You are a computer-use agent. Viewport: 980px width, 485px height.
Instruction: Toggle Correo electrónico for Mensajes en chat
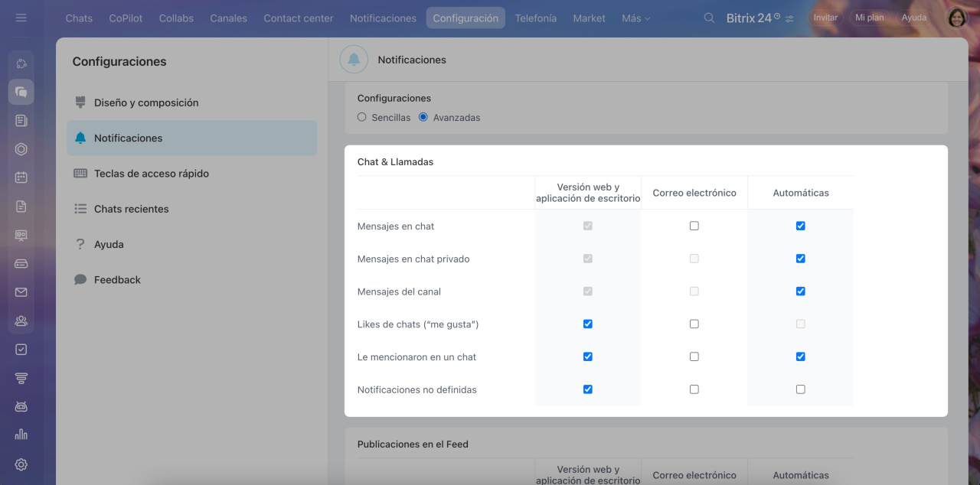pyautogui.click(x=694, y=226)
